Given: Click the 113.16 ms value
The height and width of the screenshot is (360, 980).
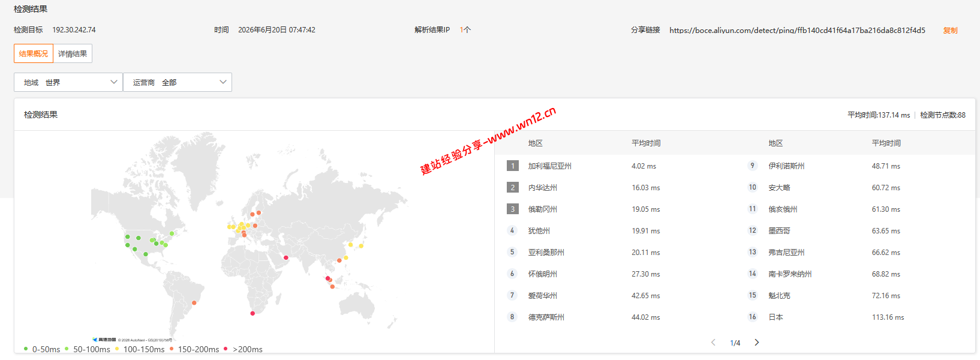Looking at the screenshot, I should [x=888, y=317].
